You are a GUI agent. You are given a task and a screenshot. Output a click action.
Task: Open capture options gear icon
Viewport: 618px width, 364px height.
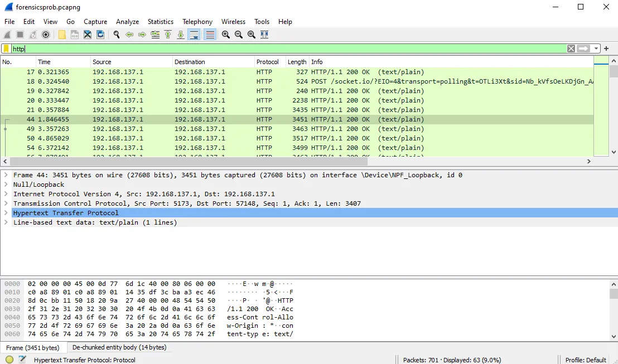tap(46, 35)
